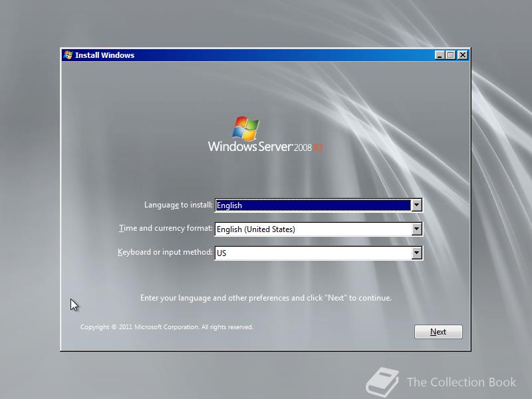Open the Language to install dropdown arrow

(x=416, y=205)
